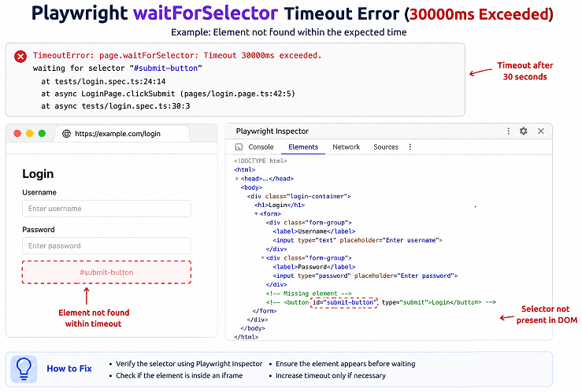582x392 pixels.
Task: Open Inspector kebab menu beside gear
Action: click(509, 131)
